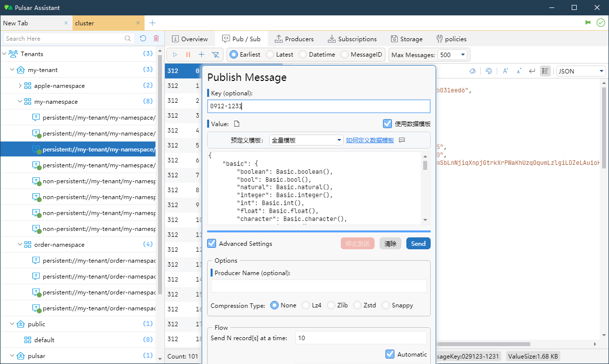Switch to the Producers tab
The width and height of the screenshot is (609, 364).
295,39
